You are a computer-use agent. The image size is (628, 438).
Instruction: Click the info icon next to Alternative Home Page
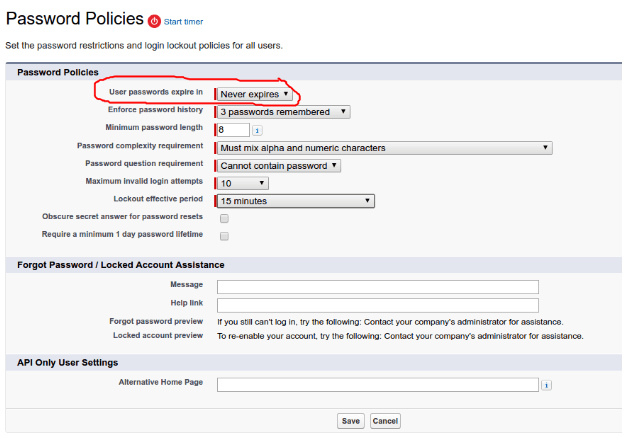[547, 385]
